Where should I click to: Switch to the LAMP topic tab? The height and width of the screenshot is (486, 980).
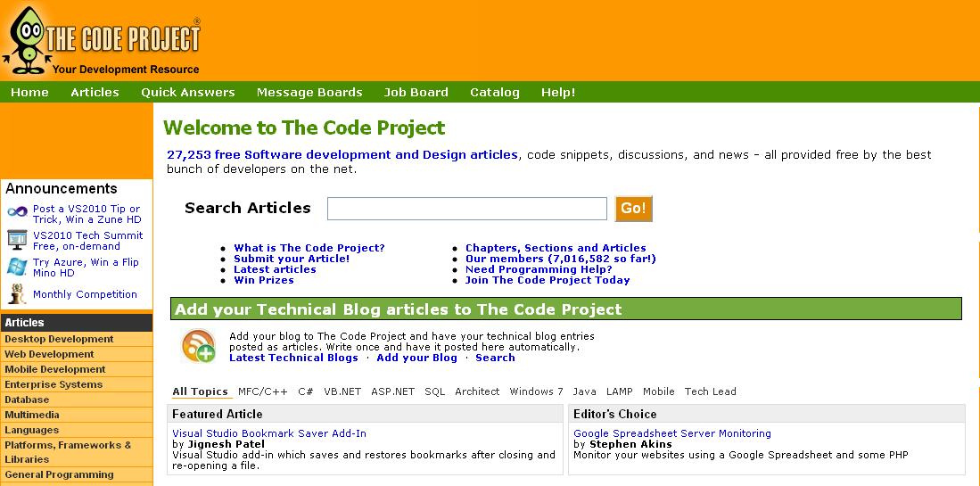point(620,391)
